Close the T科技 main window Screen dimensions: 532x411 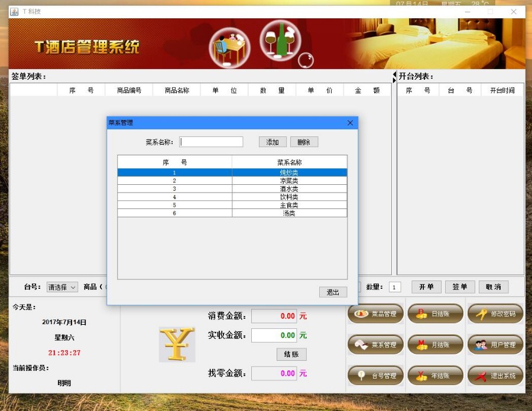514,12
